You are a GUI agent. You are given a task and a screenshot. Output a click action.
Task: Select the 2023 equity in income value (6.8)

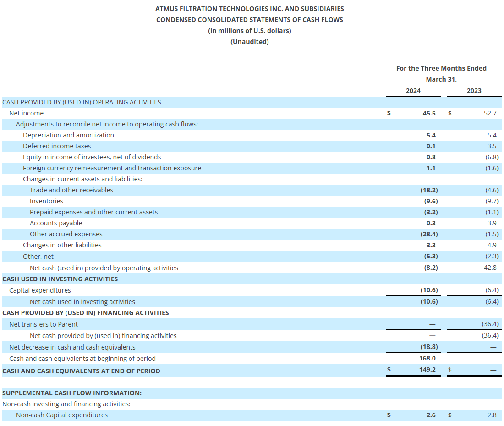(x=492, y=157)
